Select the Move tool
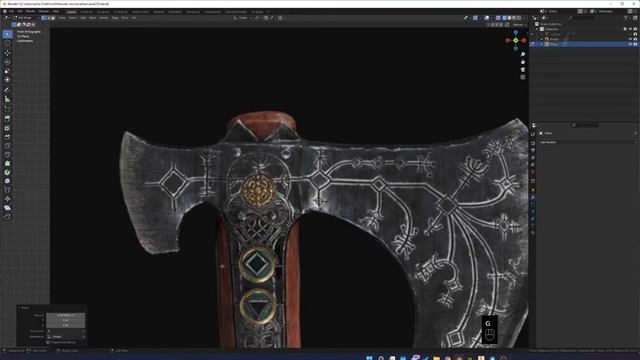This screenshot has width=640, height=360. tap(7, 53)
